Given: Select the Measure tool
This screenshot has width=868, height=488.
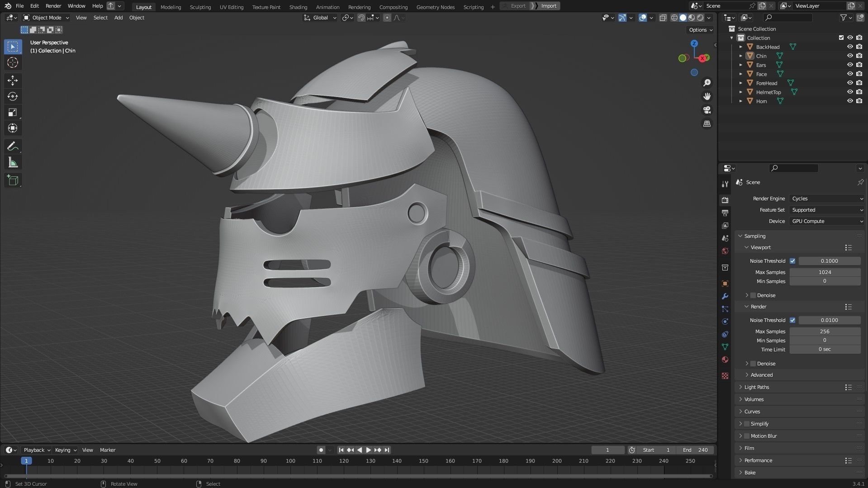Looking at the screenshot, I should tap(13, 162).
